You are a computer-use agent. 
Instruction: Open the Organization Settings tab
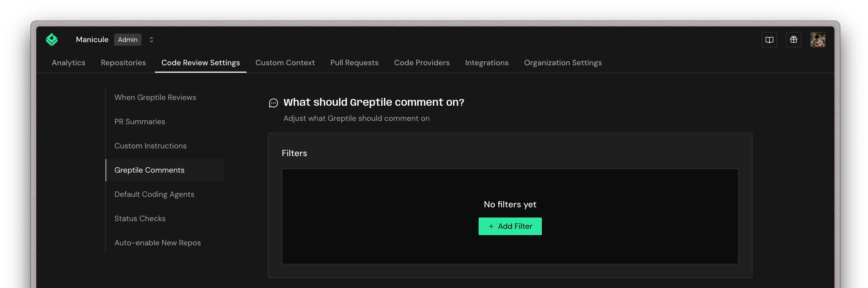[x=563, y=63]
